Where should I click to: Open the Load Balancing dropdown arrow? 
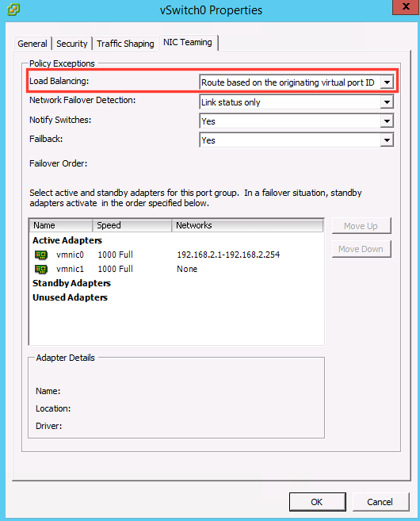pos(387,82)
